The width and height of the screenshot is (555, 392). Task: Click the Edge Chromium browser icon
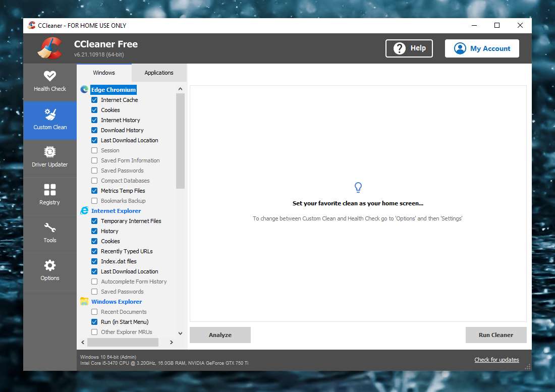pos(84,89)
